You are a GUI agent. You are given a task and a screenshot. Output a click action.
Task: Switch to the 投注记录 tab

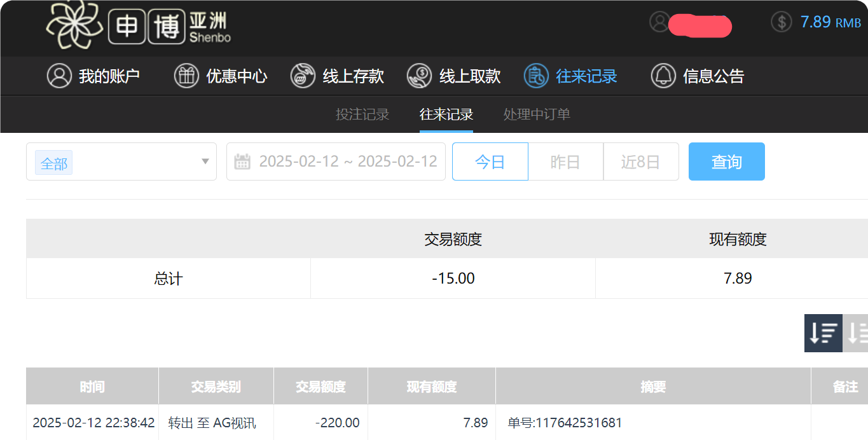(362, 114)
